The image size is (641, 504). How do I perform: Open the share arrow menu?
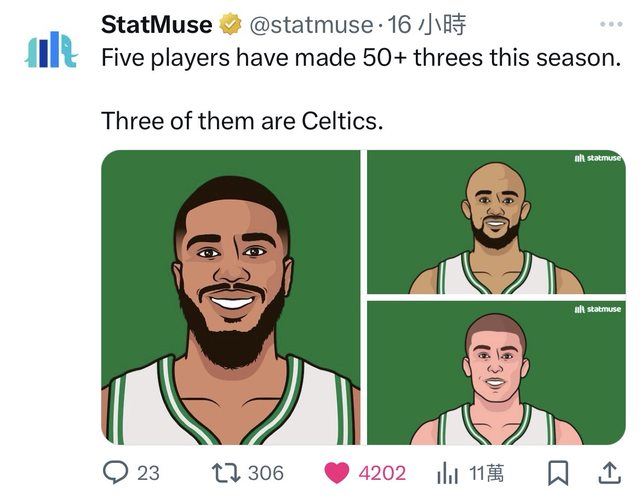click(x=609, y=471)
